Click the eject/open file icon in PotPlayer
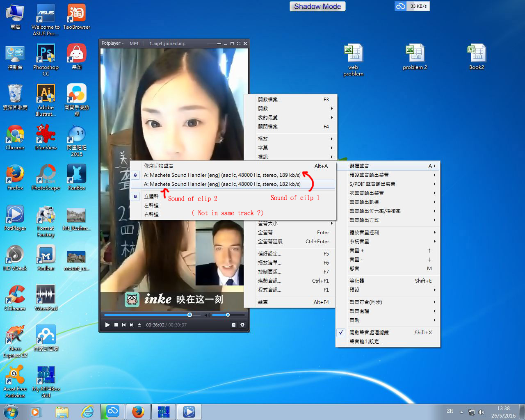Image resolution: width=525 pixels, height=420 pixels. pos(139,325)
